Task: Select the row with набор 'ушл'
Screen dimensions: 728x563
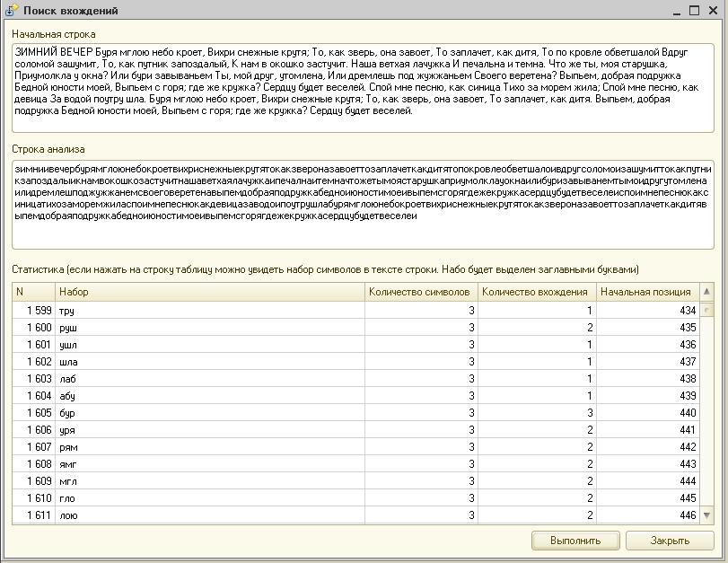Action: coord(355,345)
